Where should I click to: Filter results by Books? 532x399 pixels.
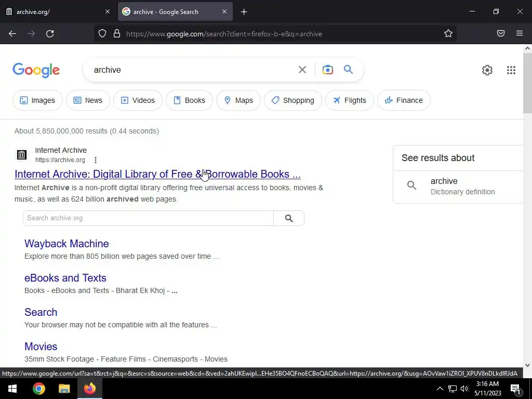tap(189, 100)
